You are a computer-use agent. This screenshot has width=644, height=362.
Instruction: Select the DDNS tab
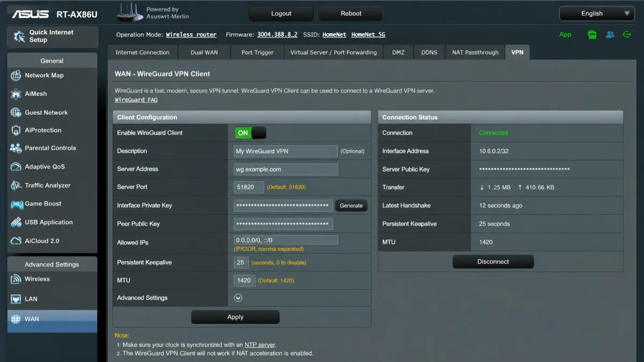(x=429, y=53)
